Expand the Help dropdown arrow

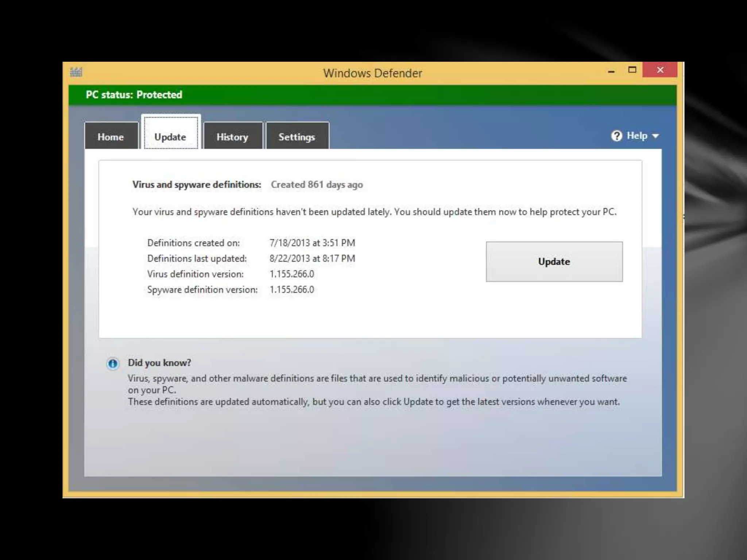pyautogui.click(x=655, y=136)
